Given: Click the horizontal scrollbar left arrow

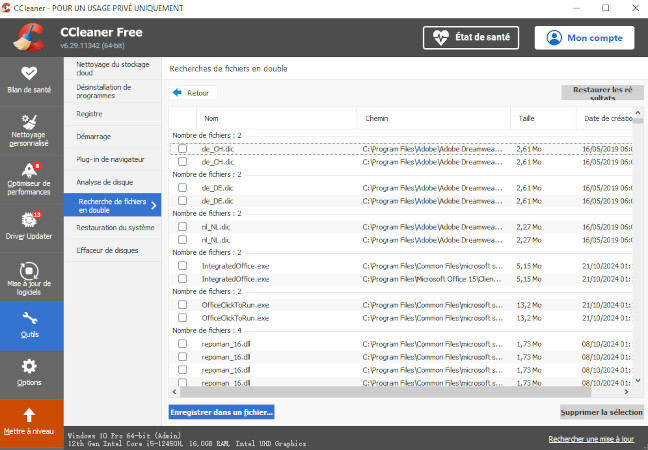Looking at the screenshot, I should click(x=174, y=392).
